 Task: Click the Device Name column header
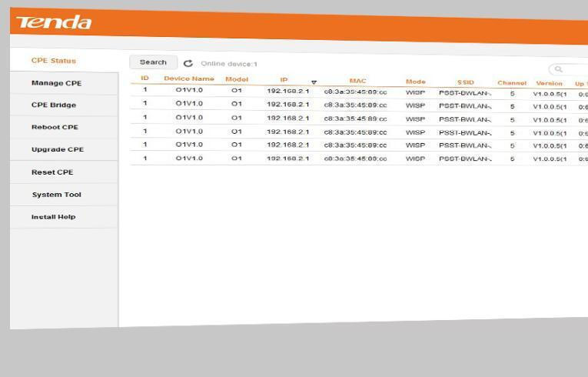189,79
